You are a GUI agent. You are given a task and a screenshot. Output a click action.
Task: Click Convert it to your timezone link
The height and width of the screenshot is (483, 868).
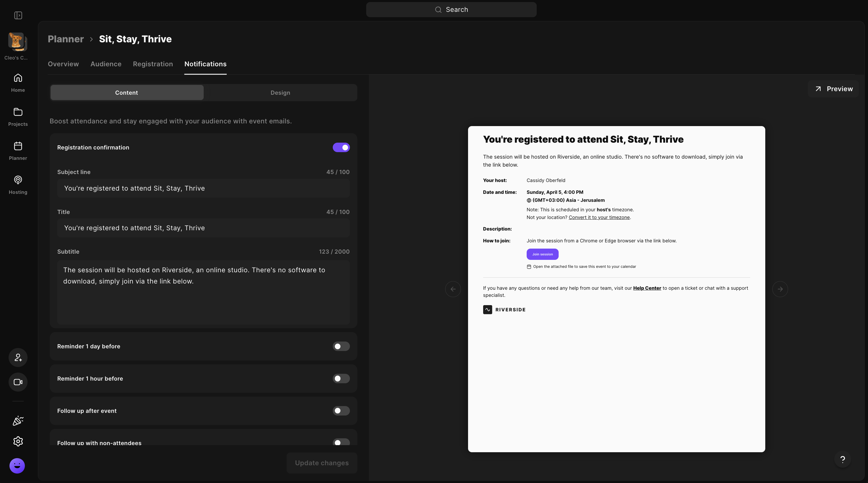[599, 218]
